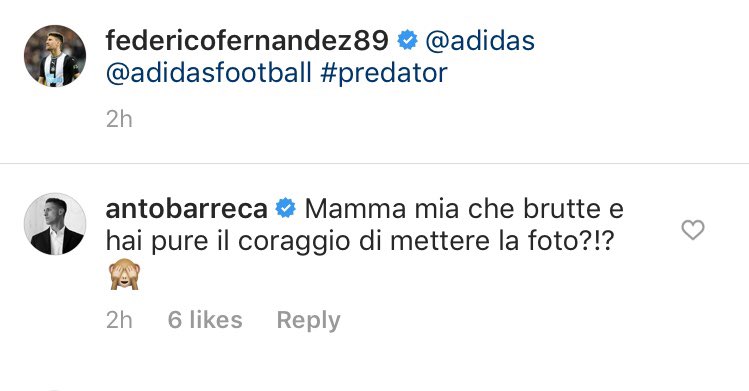Click the 2h timestamp beside 6 likes
749x391 pixels.
119,319
